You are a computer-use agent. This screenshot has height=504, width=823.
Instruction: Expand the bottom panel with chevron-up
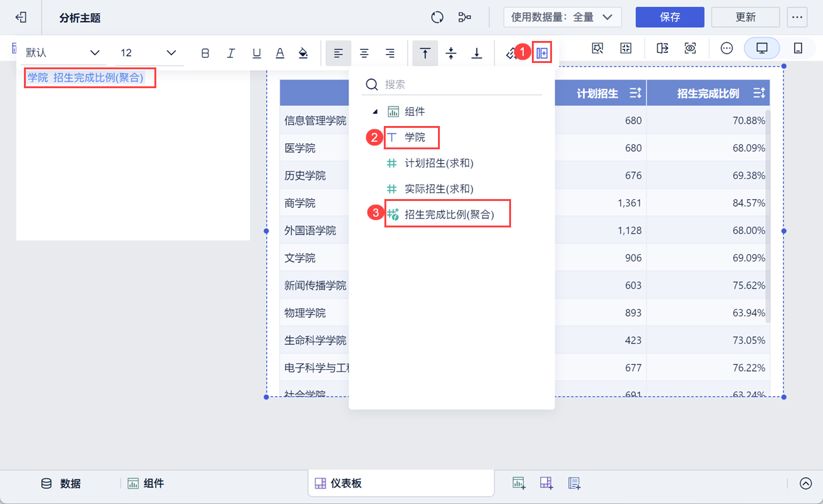click(806, 483)
